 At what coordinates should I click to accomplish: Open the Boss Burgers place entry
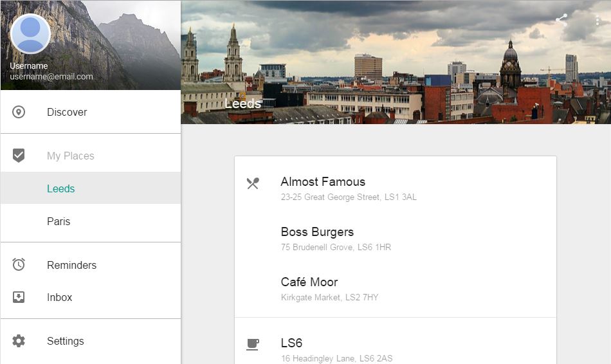click(317, 232)
